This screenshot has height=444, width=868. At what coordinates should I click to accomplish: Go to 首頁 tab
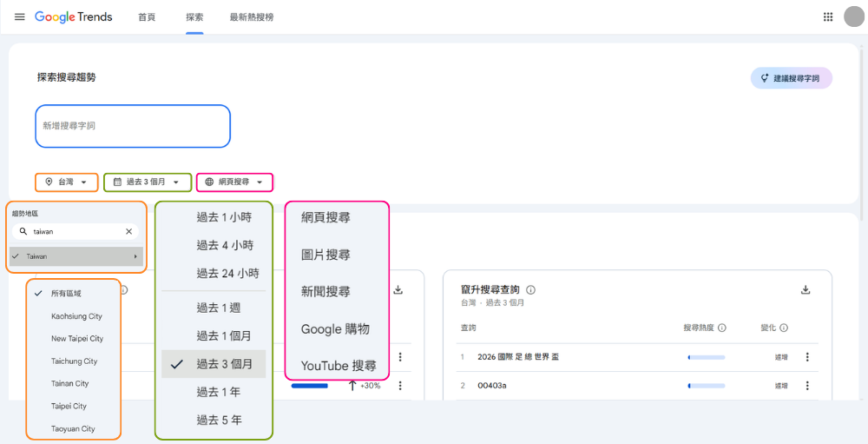147,17
